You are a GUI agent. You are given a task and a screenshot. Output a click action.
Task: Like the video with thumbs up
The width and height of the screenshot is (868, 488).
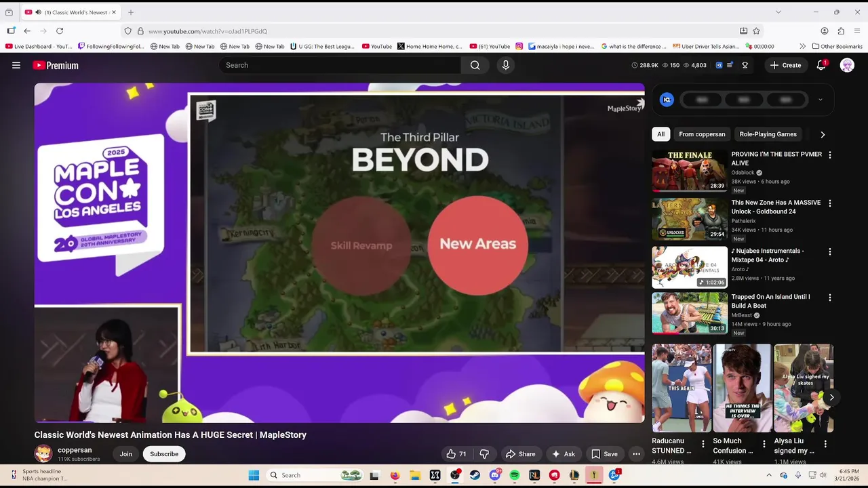click(x=456, y=454)
